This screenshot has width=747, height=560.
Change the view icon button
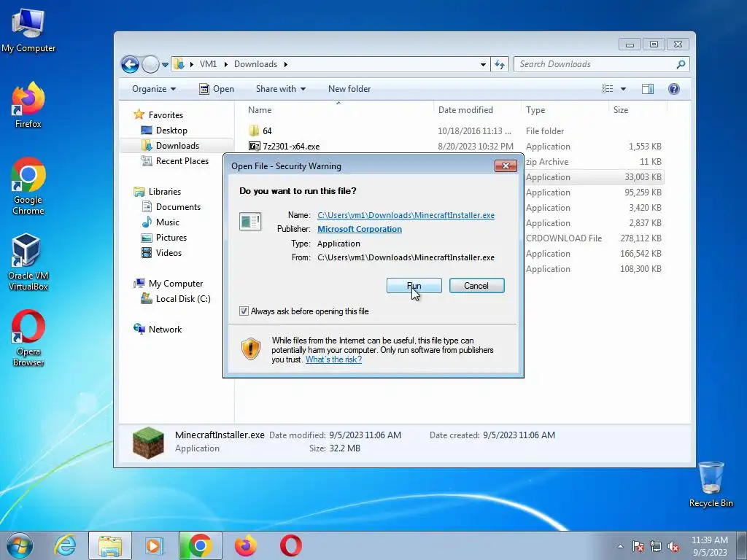(608, 89)
